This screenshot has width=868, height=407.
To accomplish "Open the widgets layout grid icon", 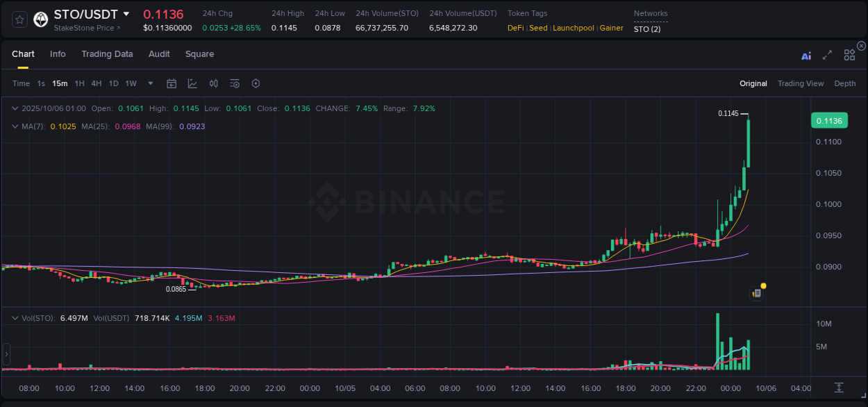I will [x=849, y=54].
